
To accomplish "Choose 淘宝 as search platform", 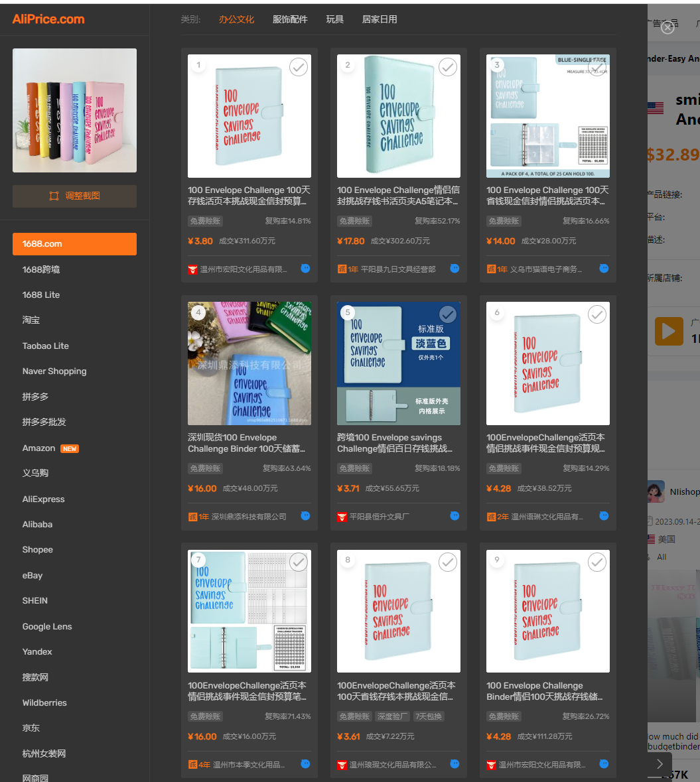I will coord(31,320).
